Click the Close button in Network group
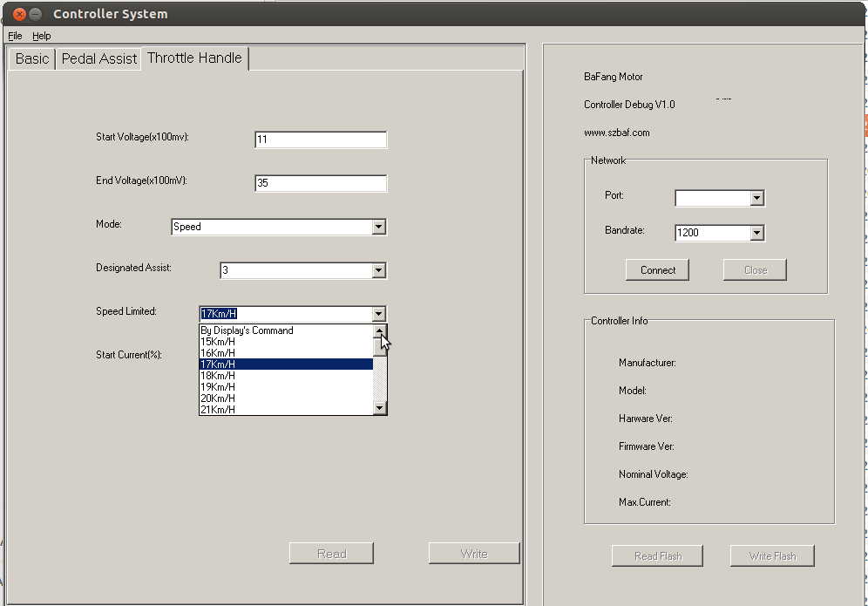The image size is (868, 606). click(x=755, y=270)
